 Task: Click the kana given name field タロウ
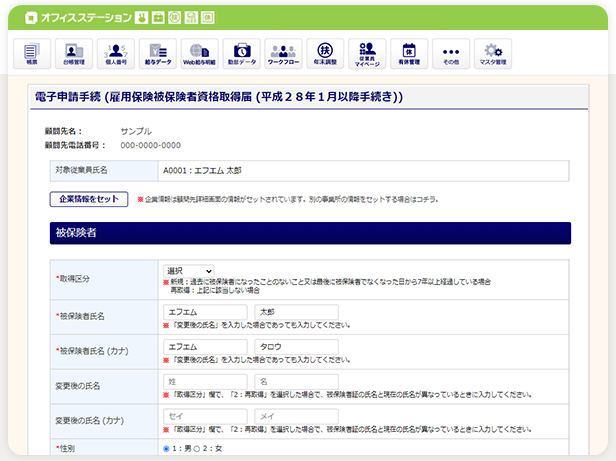(297, 347)
